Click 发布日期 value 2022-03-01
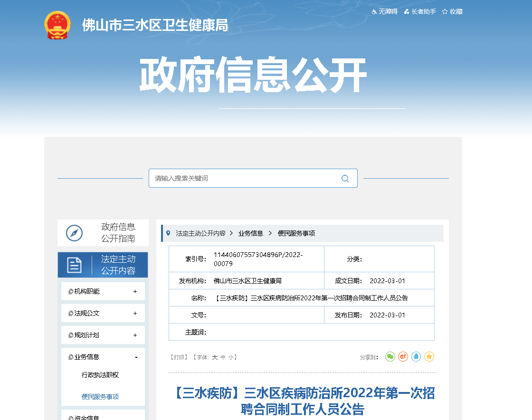This screenshot has width=532, height=420. (x=387, y=315)
